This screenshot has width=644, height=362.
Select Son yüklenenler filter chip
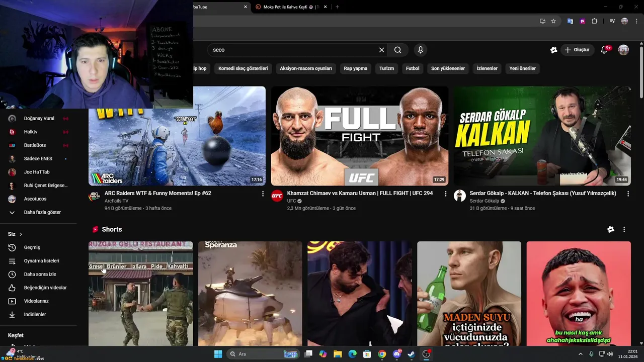pyautogui.click(x=448, y=68)
